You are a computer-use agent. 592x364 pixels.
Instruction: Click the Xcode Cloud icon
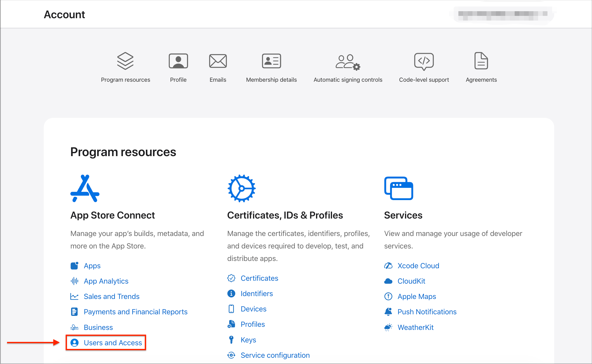pos(388,266)
